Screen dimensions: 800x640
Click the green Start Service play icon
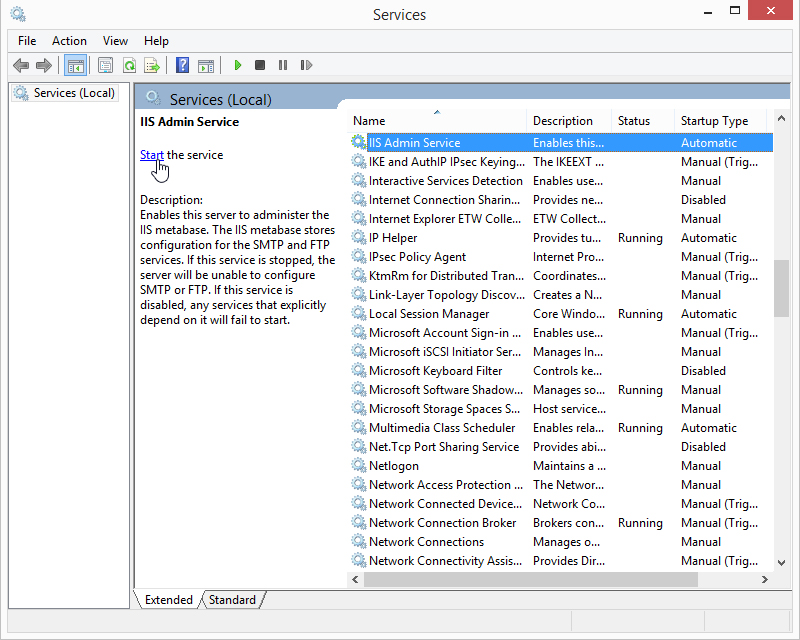(x=237, y=65)
